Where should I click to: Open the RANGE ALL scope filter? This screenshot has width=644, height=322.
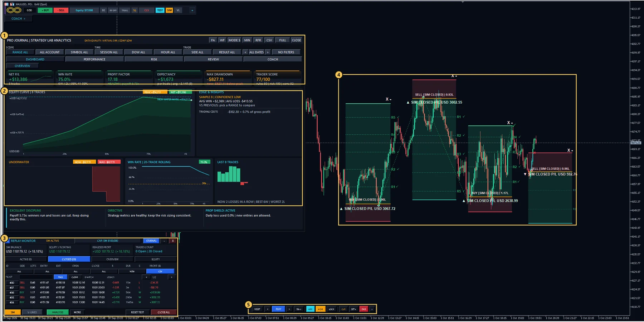[x=20, y=52]
